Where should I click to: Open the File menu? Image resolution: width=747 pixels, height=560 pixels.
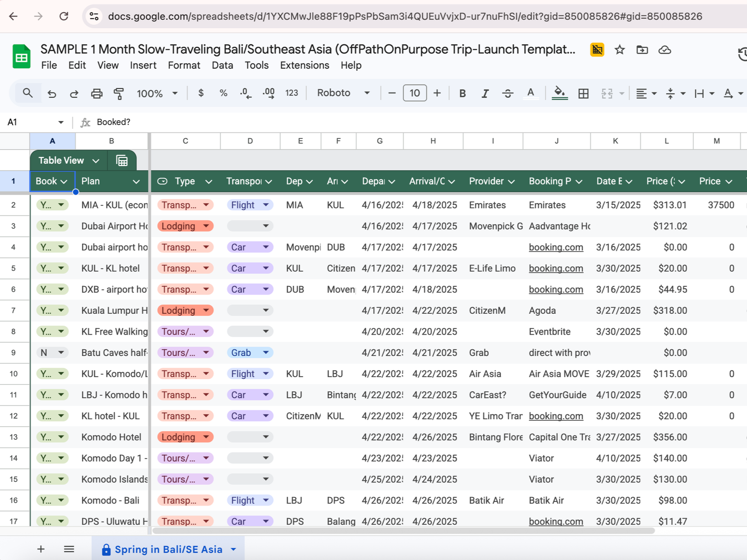coord(49,65)
